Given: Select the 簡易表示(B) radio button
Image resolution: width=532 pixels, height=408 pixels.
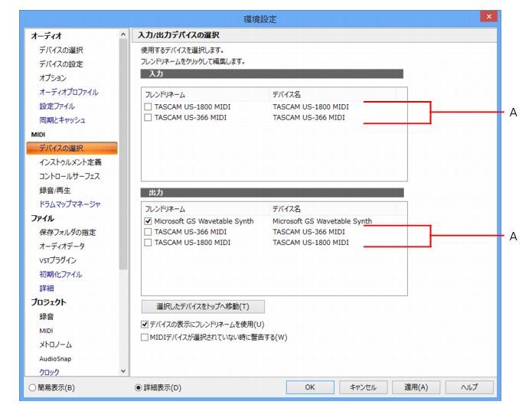Looking at the screenshot, I should pos(32,387).
